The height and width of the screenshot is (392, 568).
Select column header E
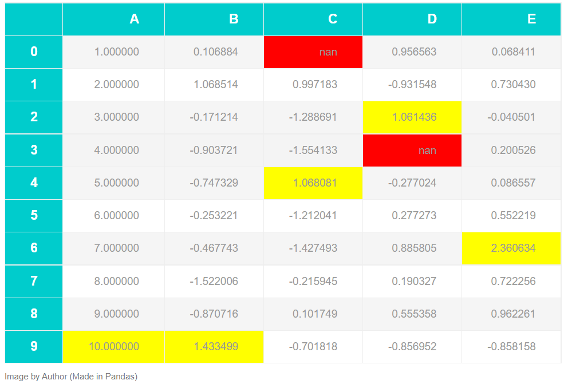pos(531,19)
